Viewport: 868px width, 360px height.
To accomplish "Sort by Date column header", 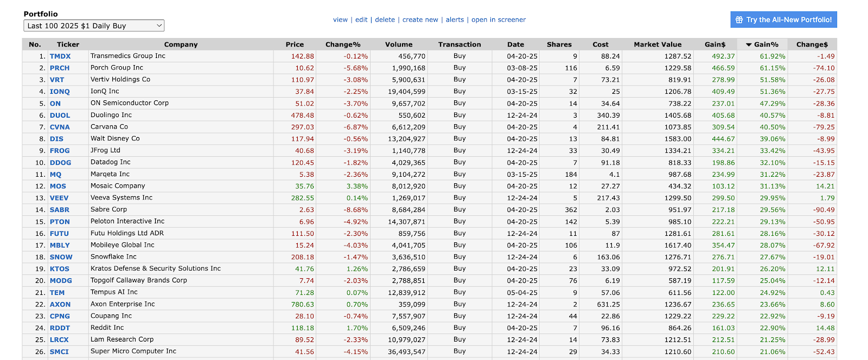I will tap(515, 44).
